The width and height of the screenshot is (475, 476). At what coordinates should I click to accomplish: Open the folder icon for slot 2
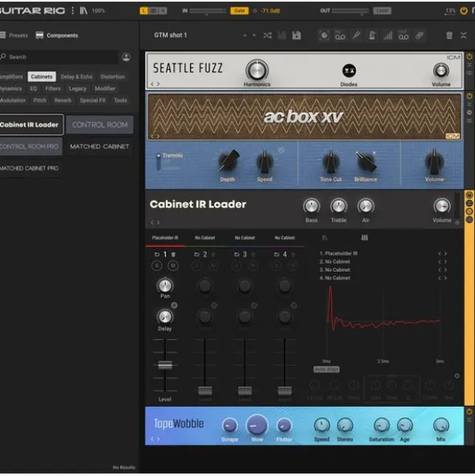[x=196, y=255]
